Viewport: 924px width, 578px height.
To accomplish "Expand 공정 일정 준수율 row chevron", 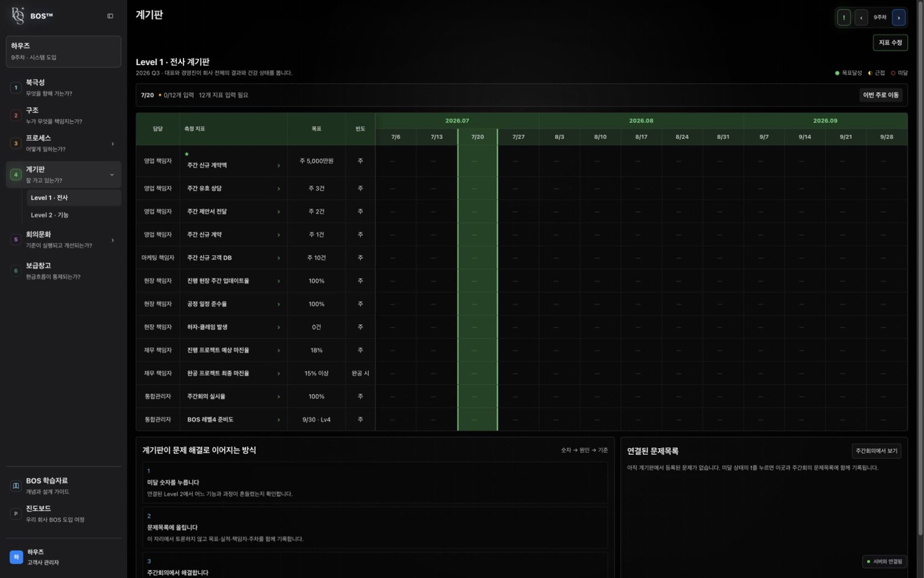I will tap(279, 304).
